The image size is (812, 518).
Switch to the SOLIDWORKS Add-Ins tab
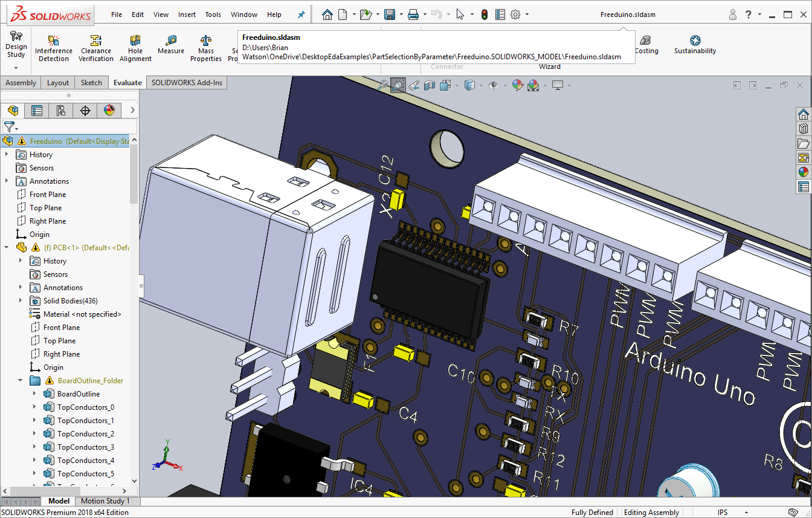(x=187, y=83)
